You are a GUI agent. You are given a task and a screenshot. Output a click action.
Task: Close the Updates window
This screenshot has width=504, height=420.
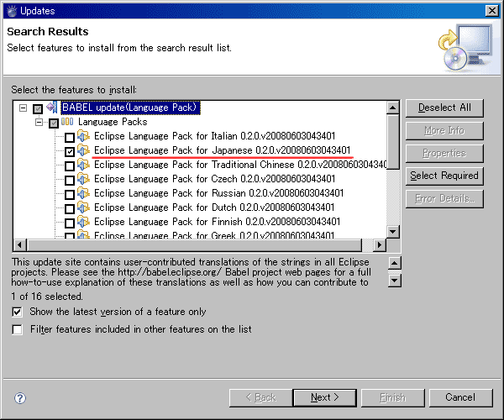pyautogui.click(x=491, y=11)
